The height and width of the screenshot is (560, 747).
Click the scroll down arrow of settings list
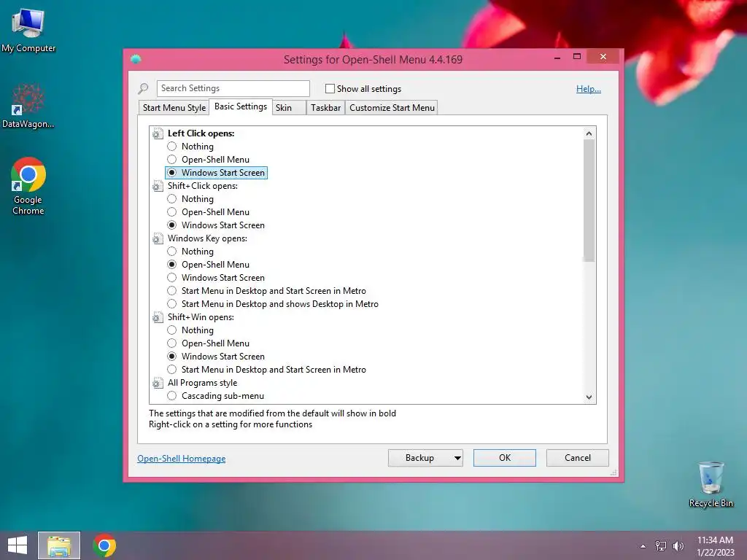coord(589,397)
